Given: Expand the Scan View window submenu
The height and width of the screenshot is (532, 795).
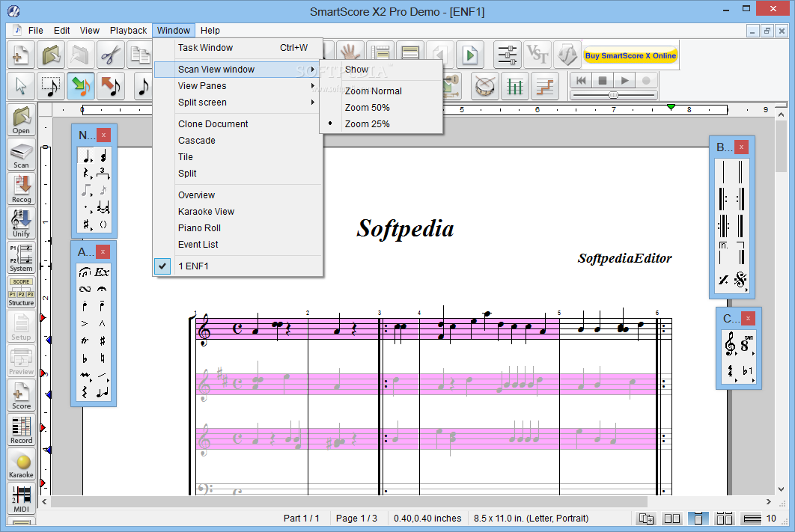Looking at the screenshot, I should (x=237, y=70).
